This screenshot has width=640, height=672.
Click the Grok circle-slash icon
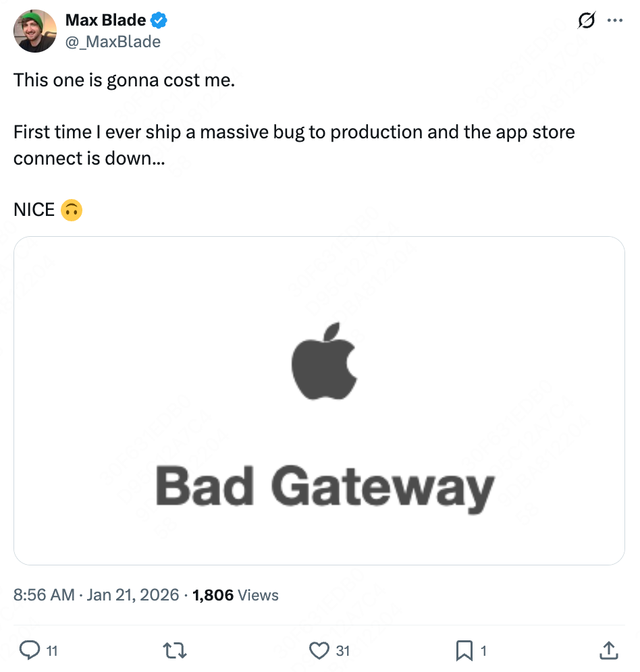(x=587, y=21)
